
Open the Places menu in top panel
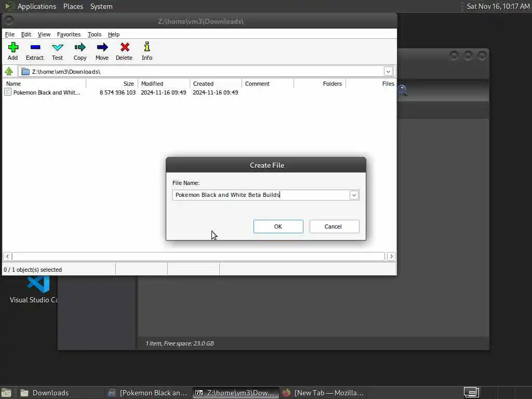click(x=73, y=6)
